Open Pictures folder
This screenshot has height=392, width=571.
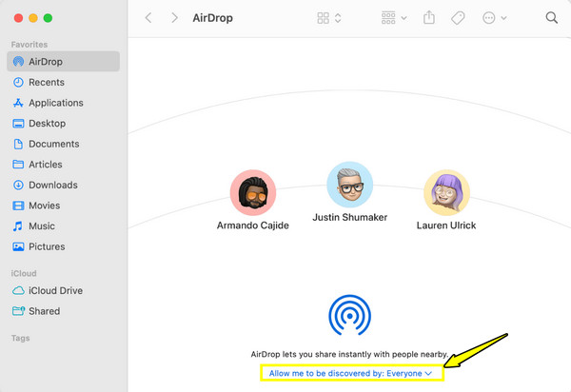(x=63, y=246)
